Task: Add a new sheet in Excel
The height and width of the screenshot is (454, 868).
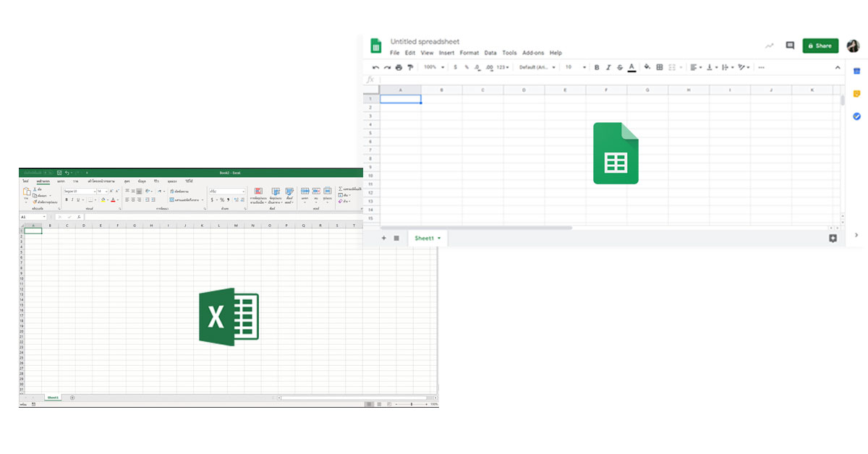Action: (72, 398)
